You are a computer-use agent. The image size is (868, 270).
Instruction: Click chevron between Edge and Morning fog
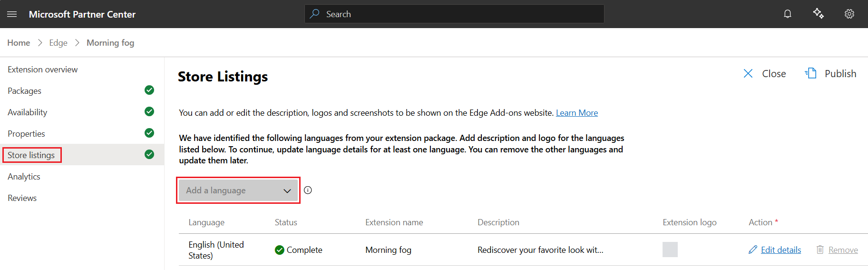coord(77,43)
